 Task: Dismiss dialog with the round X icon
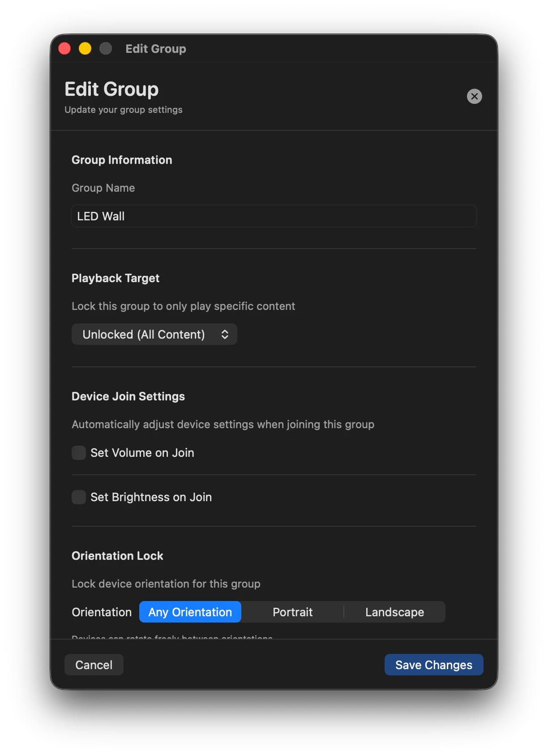coord(474,96)
